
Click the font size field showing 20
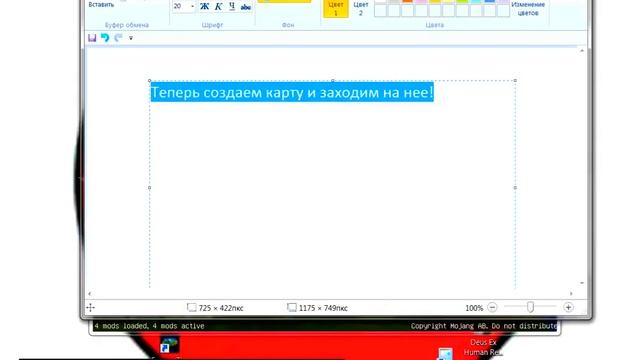[x=180, y=6]
